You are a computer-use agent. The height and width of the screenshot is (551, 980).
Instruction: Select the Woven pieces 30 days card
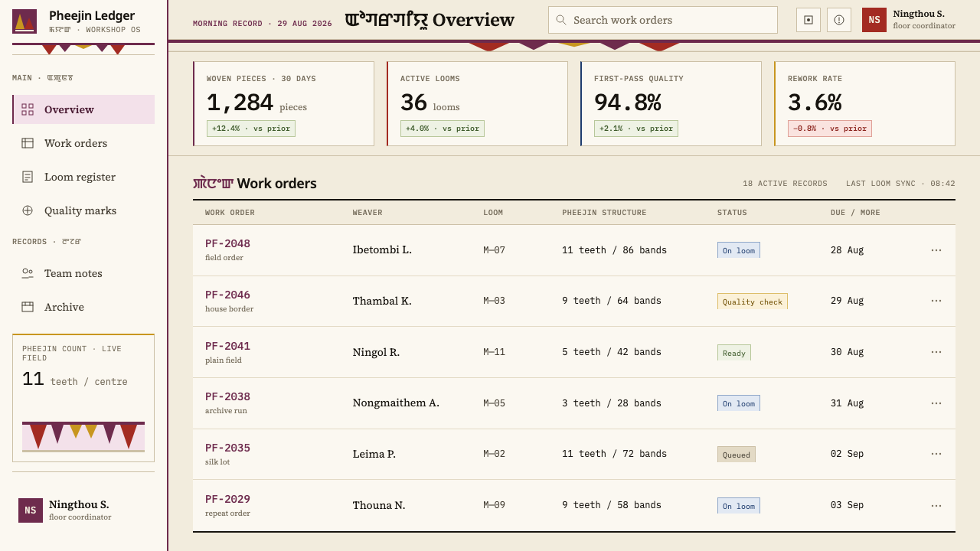tap(283, 103)
